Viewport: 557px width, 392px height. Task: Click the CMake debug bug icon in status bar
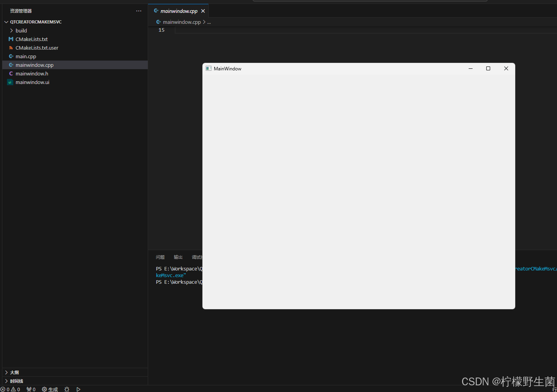67,389
